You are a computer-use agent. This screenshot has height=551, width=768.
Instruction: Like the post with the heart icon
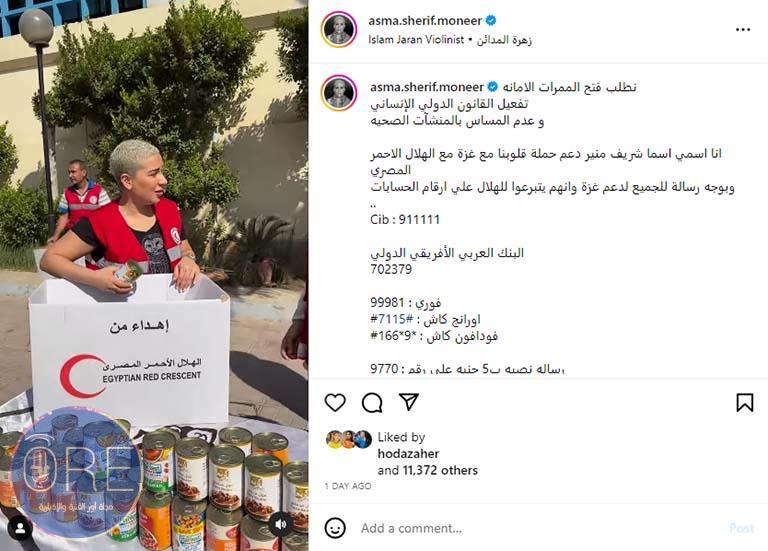click(x=335, y=402)
